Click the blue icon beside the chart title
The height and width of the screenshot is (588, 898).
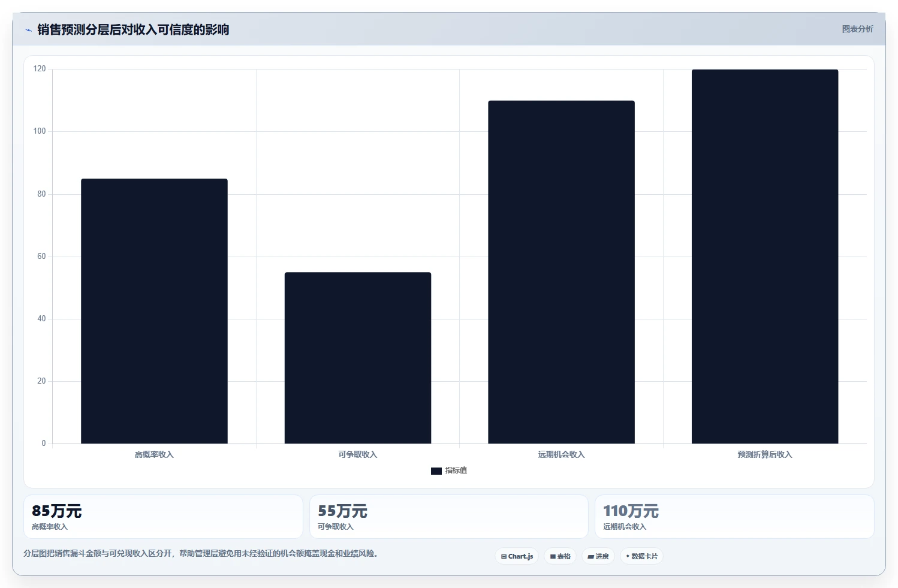(28, 30)
